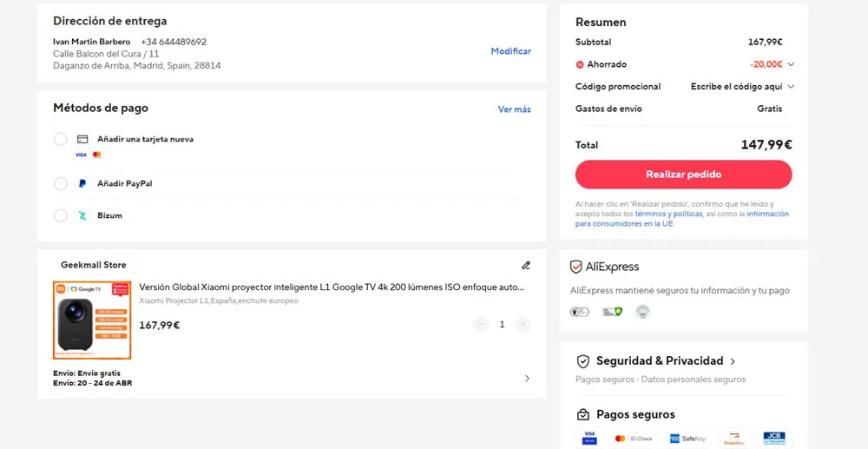Select the Bizum payment radio button
The width and height of the screenshot is (868, 449).
[61, 215]
